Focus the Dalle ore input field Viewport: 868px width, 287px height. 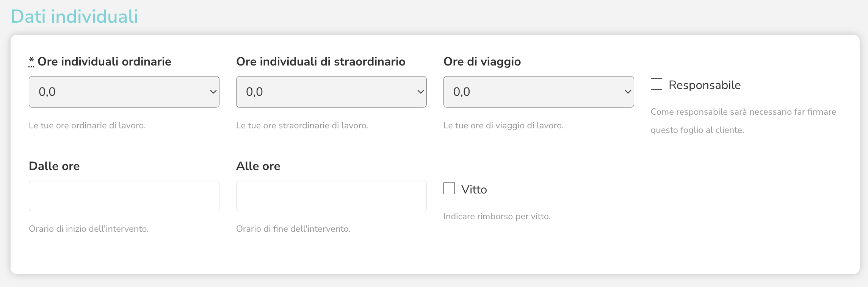[124, 196]
